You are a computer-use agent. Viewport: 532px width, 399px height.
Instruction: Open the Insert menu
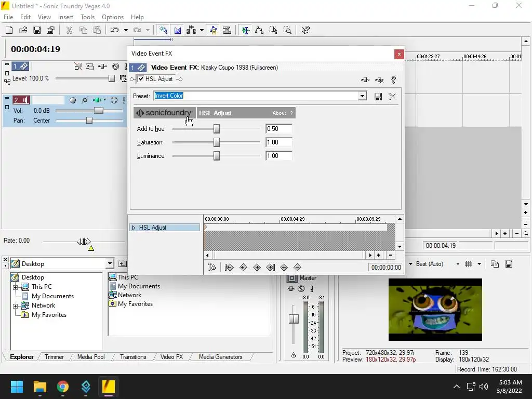(65, 17)
